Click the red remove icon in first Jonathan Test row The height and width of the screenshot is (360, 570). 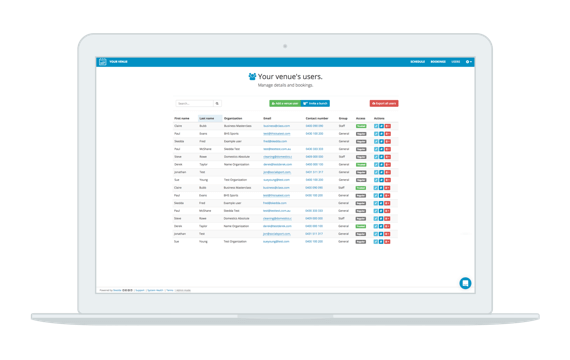tap(388, 172)
